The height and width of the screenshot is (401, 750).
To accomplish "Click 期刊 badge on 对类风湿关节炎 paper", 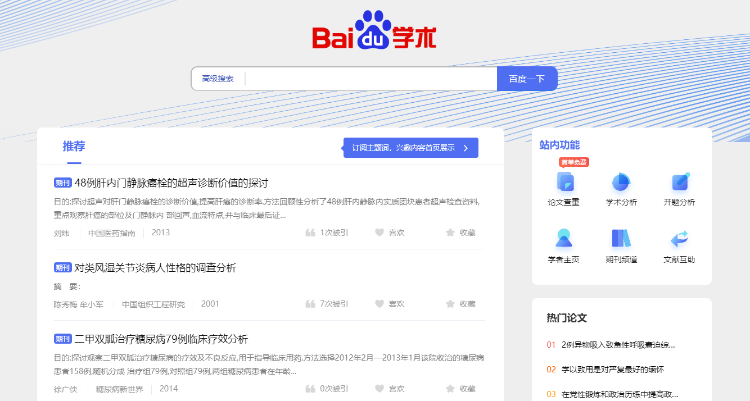I will click(x=63, y=267).
